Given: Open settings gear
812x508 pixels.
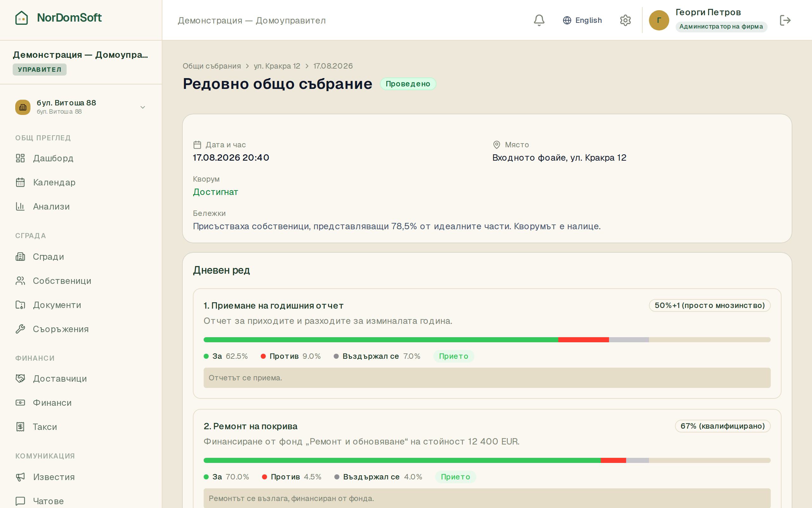Looking at the screenshot, I should (625, 20).
